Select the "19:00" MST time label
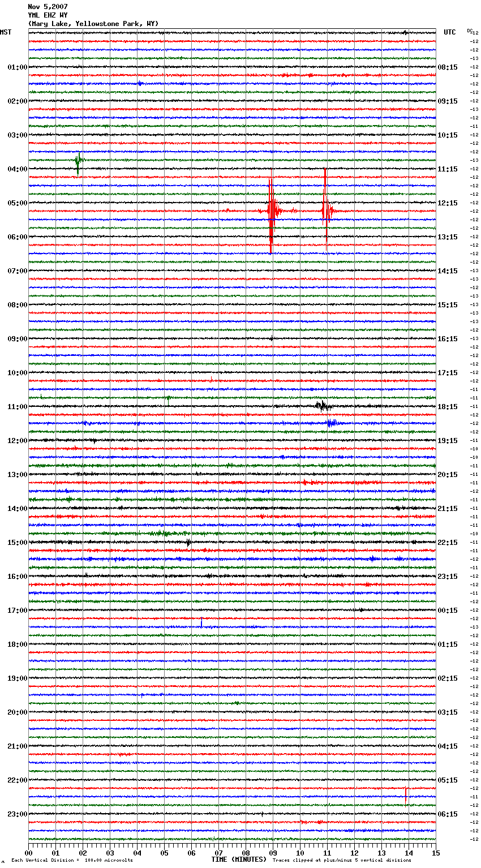 (18, 678)
